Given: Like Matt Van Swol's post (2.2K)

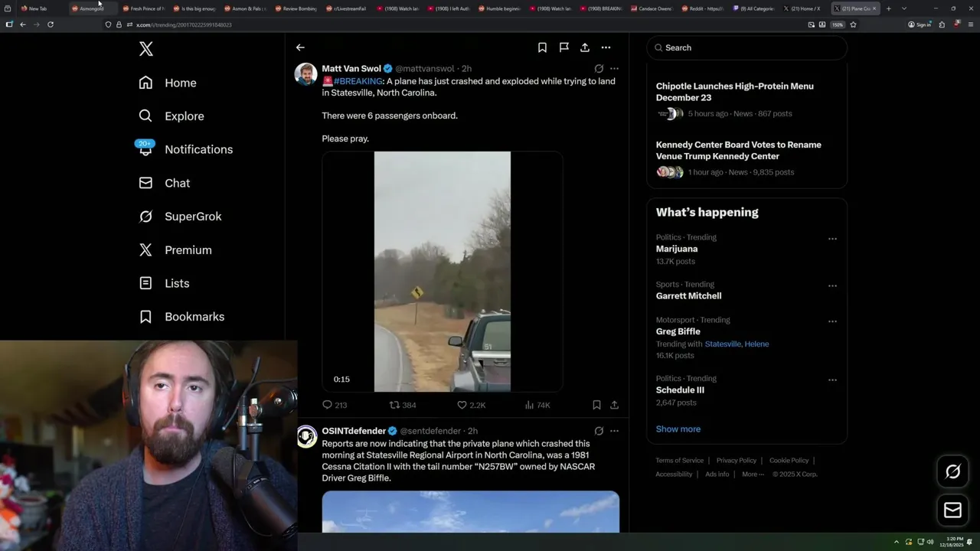Looking at the screenshot, I should (x=471, y=405).
